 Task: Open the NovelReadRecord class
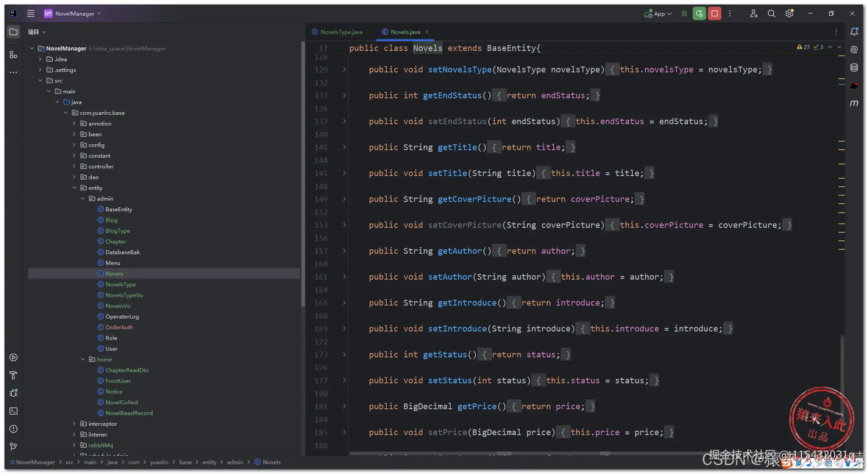(129, 413)
